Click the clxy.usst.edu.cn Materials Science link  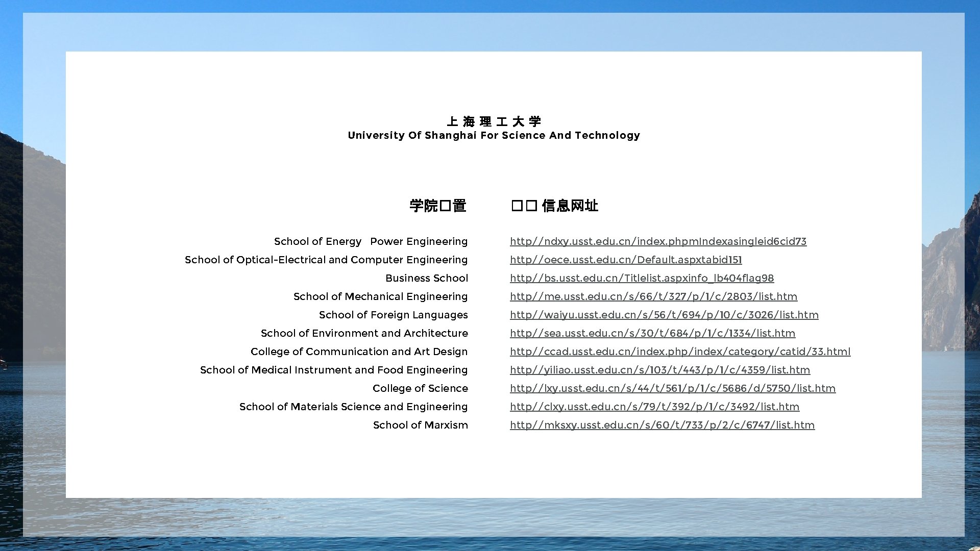(x=654, y=407)
